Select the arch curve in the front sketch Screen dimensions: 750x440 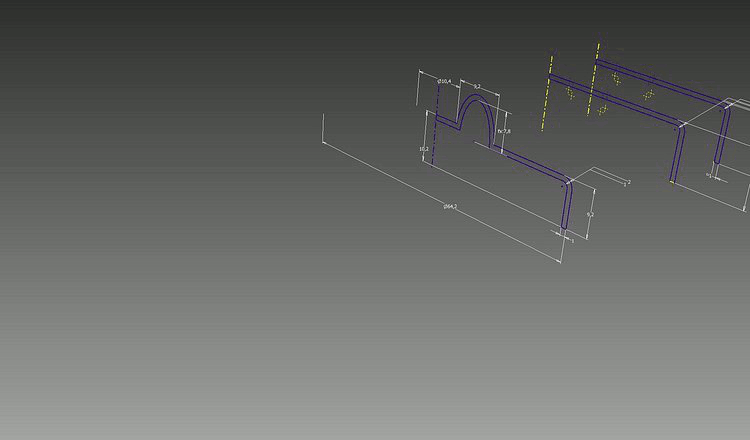tap(477, 98)
